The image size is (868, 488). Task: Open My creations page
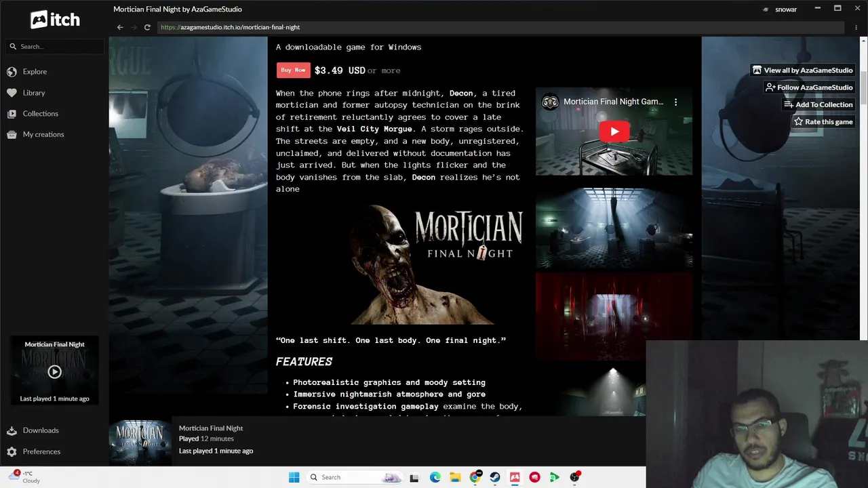point(43,134)
